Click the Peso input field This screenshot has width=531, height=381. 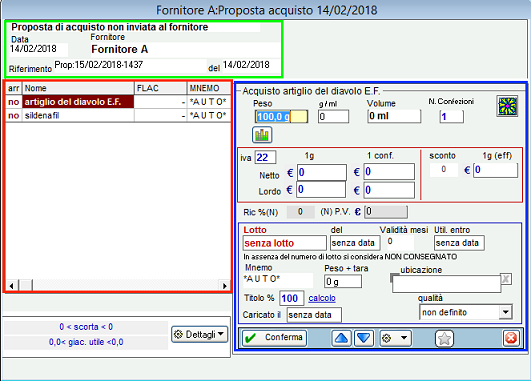[281, 117]
